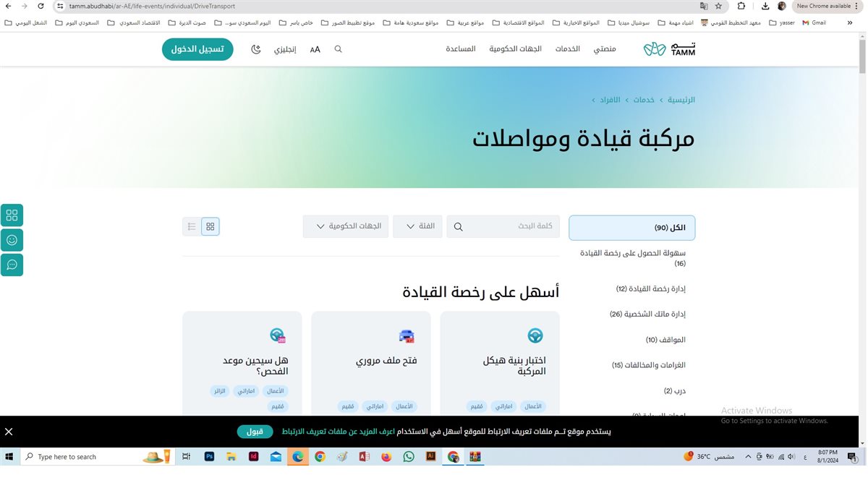This screenshot has width=868, height=488.
Task: Click the search icon in keyword field
Action: [458, 226]
